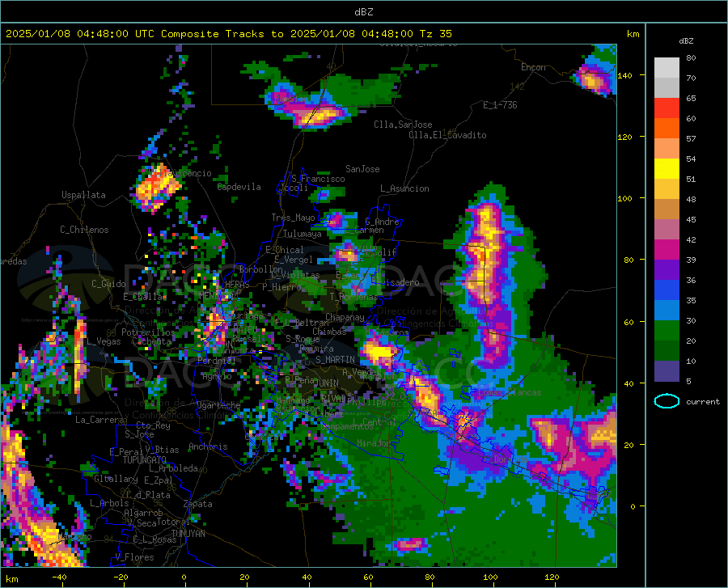The height and width of the screenshot is (588, 728).
Task: Click the 'dBZ' title at the top
Action: click(363, 12)
